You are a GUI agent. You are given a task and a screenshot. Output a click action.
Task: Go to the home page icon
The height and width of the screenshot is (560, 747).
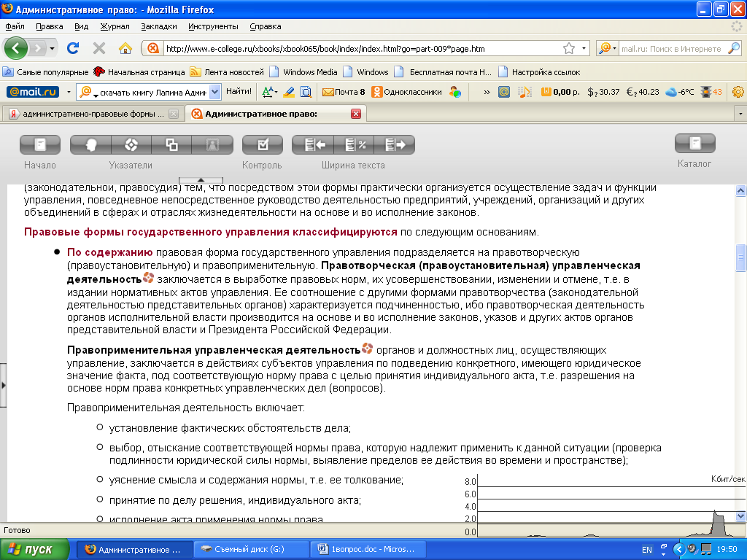(x=125, y=48)
